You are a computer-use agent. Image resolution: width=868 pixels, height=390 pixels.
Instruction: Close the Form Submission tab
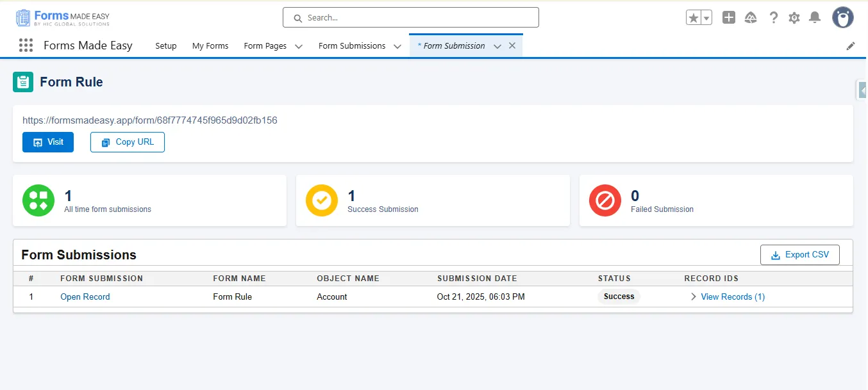point(512,45)
